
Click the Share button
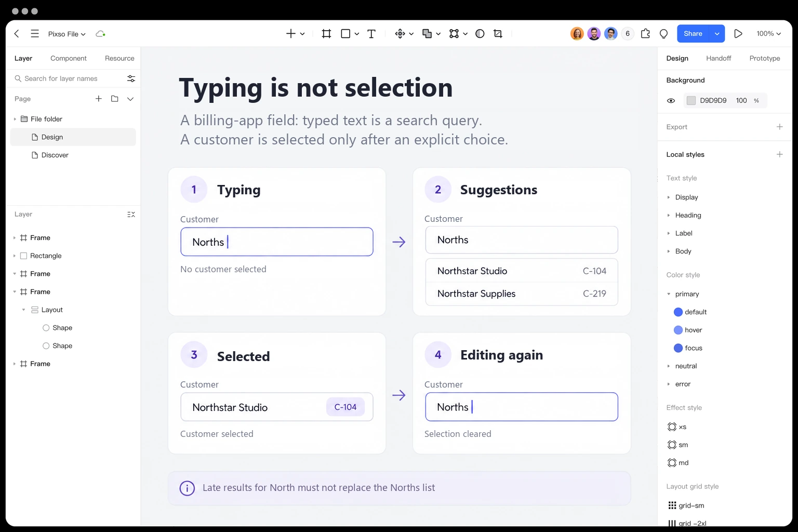[693, 34]
